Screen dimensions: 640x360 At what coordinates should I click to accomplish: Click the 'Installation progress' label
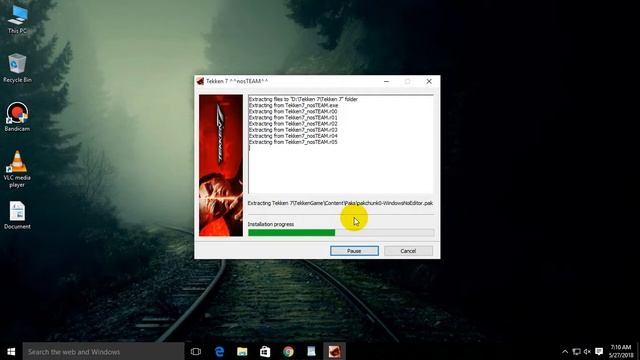tap(271, 224)
